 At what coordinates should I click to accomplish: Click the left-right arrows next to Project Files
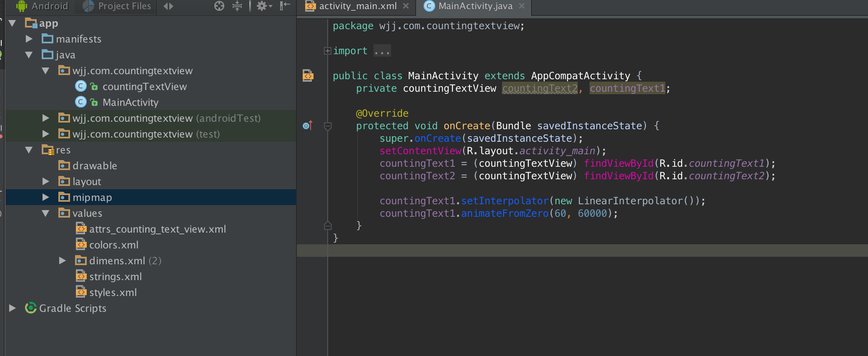168,6
